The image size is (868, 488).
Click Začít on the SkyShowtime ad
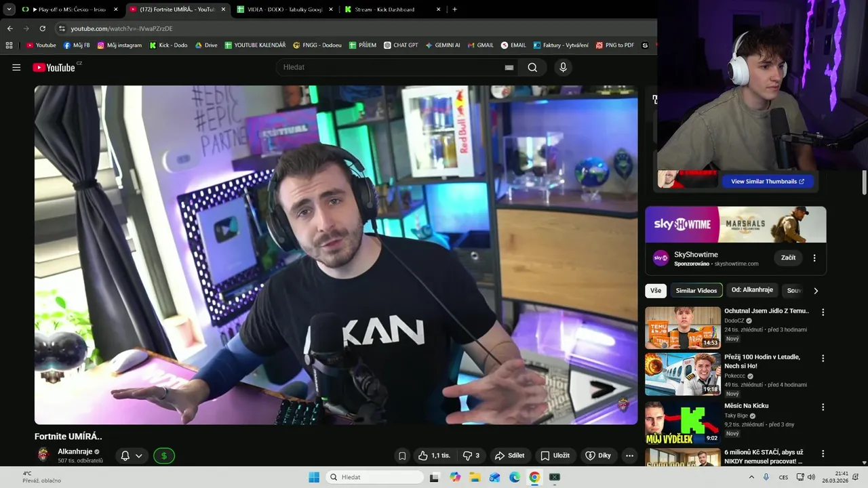coord(788,258)
